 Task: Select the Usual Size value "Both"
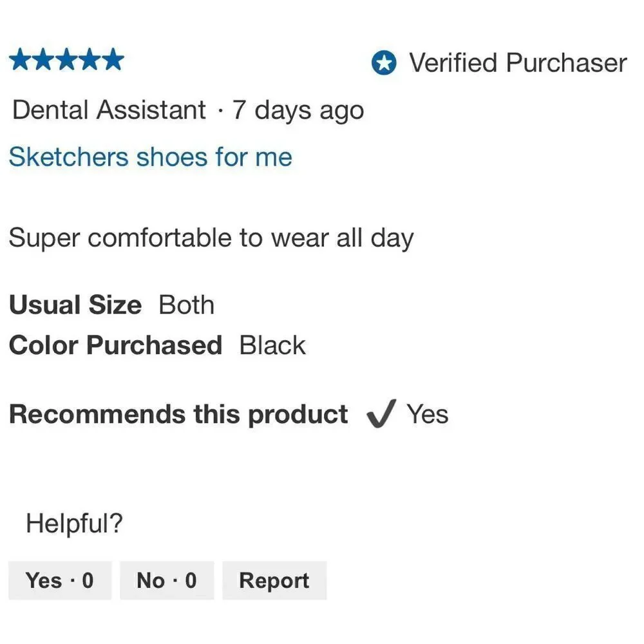point(187,305)
